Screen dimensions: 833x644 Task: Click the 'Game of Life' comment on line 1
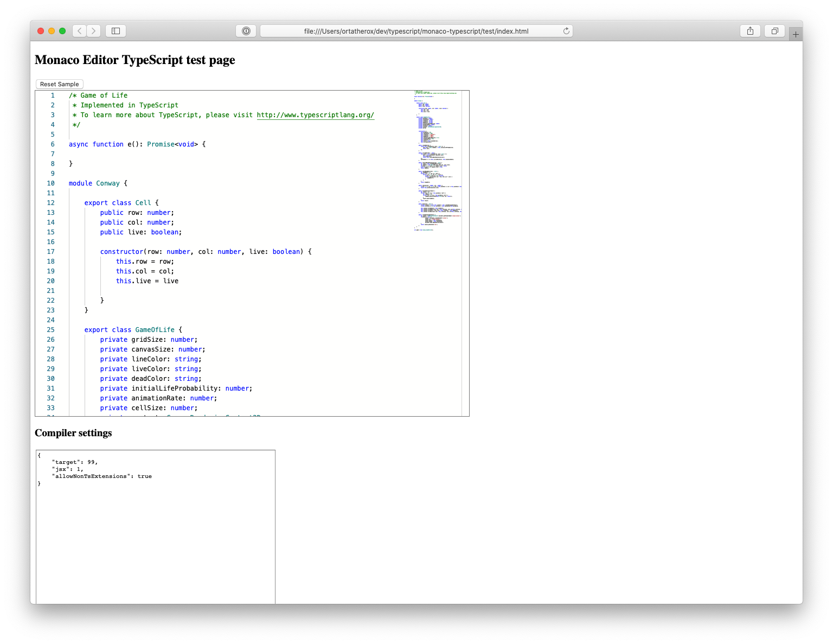(98, 95)
